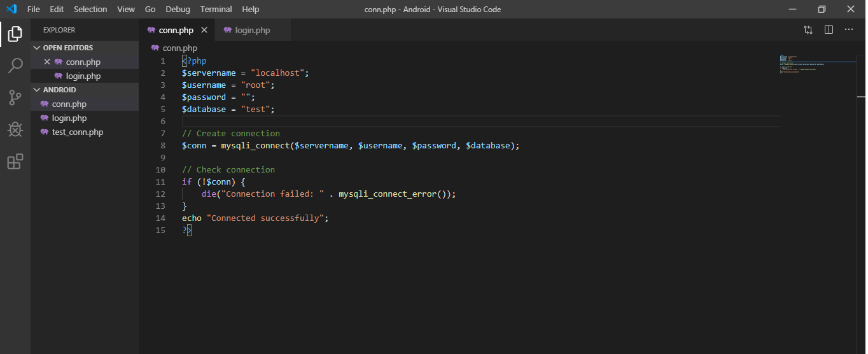This screenshot has height=354, width=868.
Task: Select conn.php under Open Editors
Action: pyautogui.click(x=85, y=62)
